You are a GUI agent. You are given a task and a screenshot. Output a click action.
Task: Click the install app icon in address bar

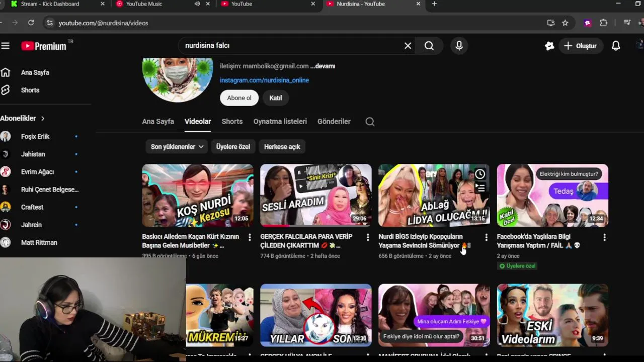(x=551, y=23)
